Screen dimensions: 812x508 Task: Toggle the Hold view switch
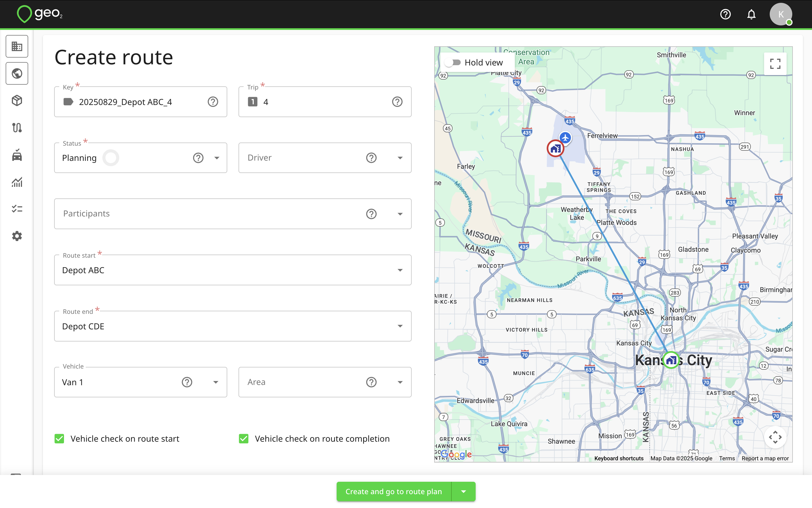click(453, 62)
